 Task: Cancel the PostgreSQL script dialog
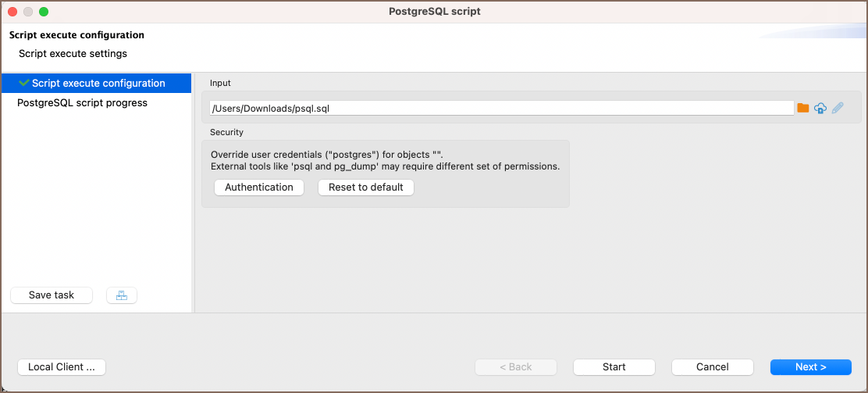pyautogui.click(x=713, y=367)
